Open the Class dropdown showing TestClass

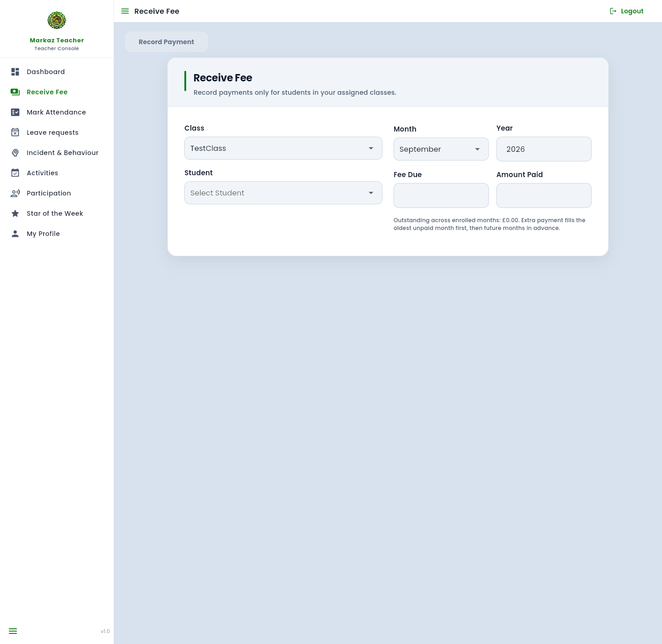point(283,148)
